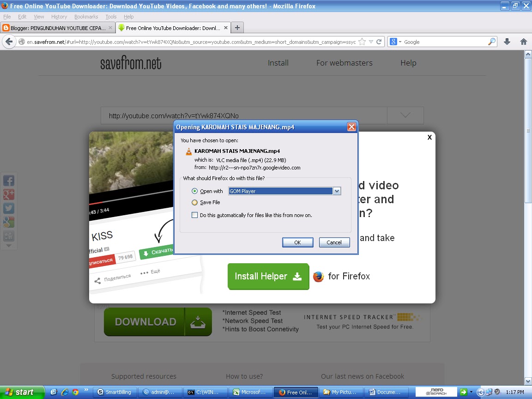
Task: Share on Twitter sidebar icon
Action: click(x=8, y=208)
